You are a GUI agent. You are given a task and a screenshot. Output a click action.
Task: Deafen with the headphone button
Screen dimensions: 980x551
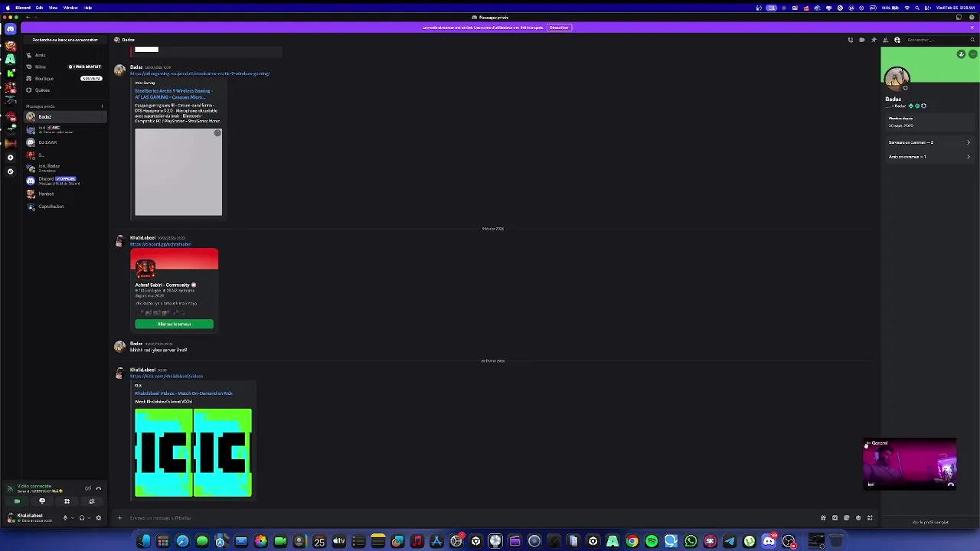(x=82, y=518)
